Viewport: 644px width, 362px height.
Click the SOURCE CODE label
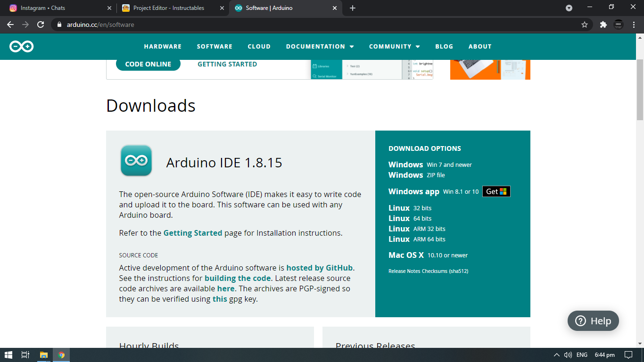[139, 255]
